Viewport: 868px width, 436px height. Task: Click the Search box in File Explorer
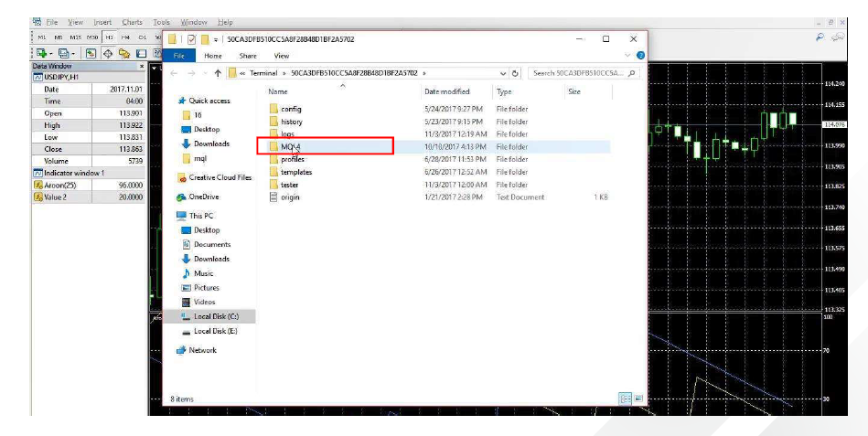pos(584,73)
